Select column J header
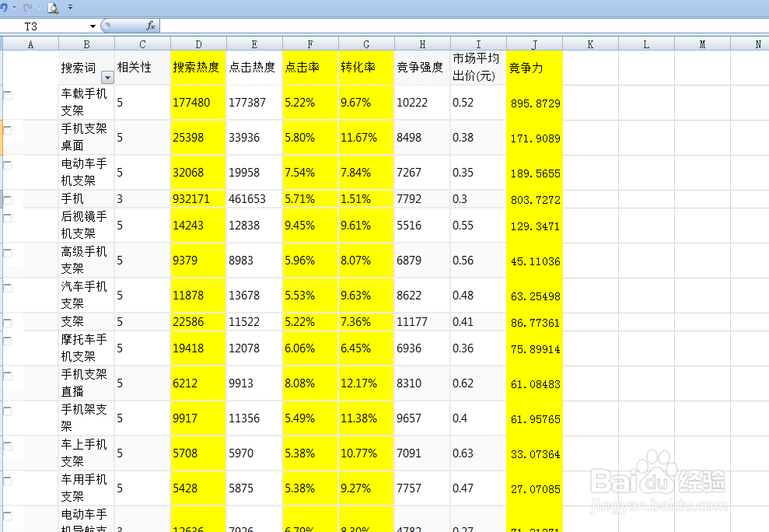The width and height of the screenshot is (769, 532). tap(534, 44)
